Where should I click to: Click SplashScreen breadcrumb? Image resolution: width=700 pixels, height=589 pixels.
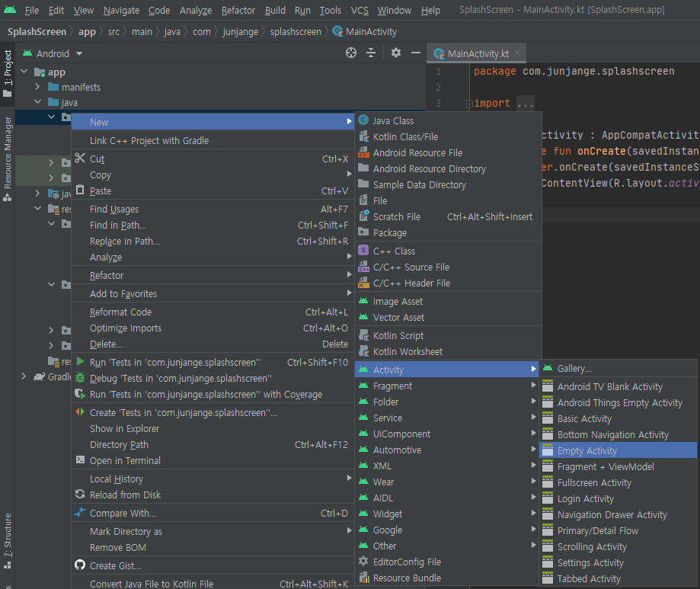[x=37, y=32]
